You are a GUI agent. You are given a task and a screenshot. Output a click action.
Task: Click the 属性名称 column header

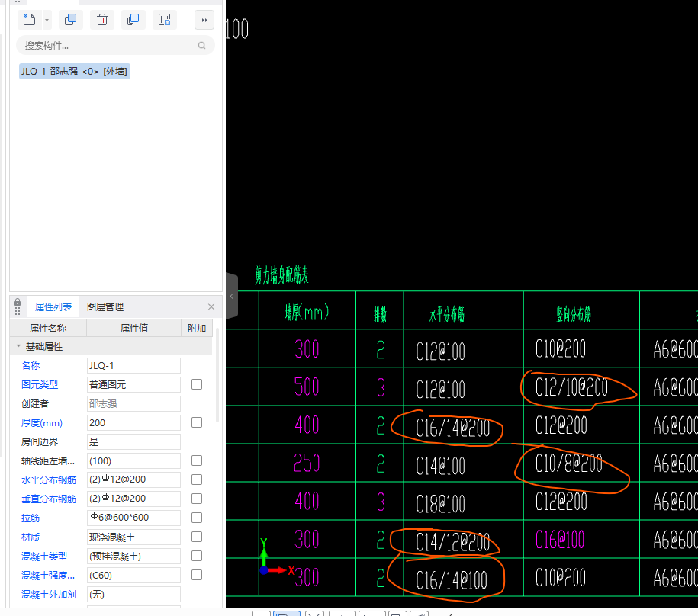pos(48,329)
